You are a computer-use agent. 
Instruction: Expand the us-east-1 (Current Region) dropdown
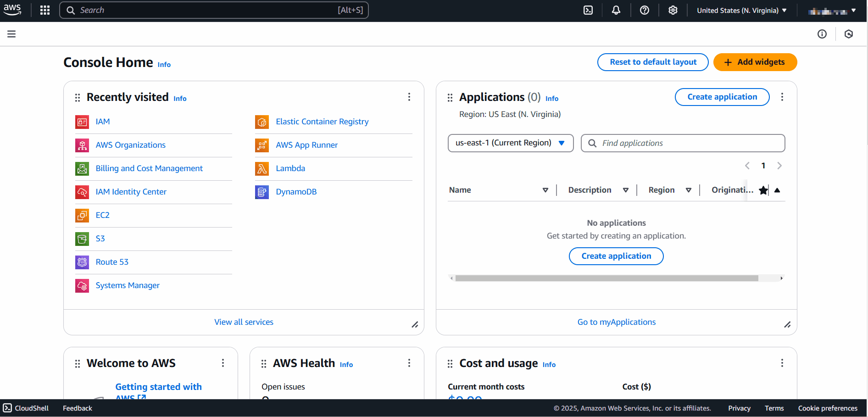pyautogui.click(x=511, y=143)
